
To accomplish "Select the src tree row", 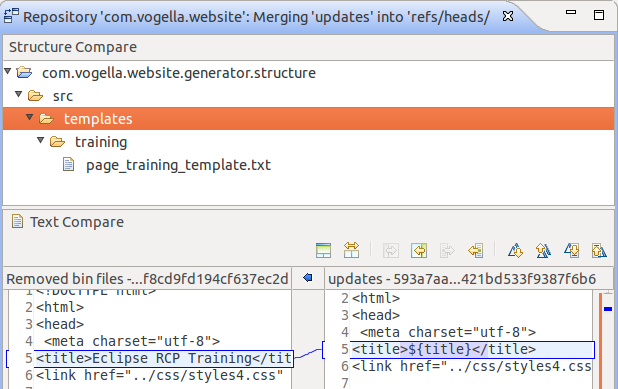I will coord(309,96).
